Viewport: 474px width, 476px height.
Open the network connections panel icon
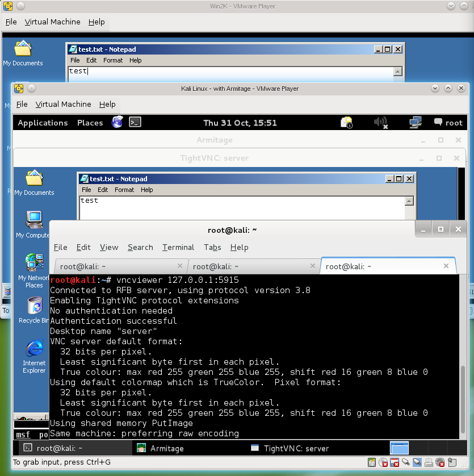pos(416,122)
